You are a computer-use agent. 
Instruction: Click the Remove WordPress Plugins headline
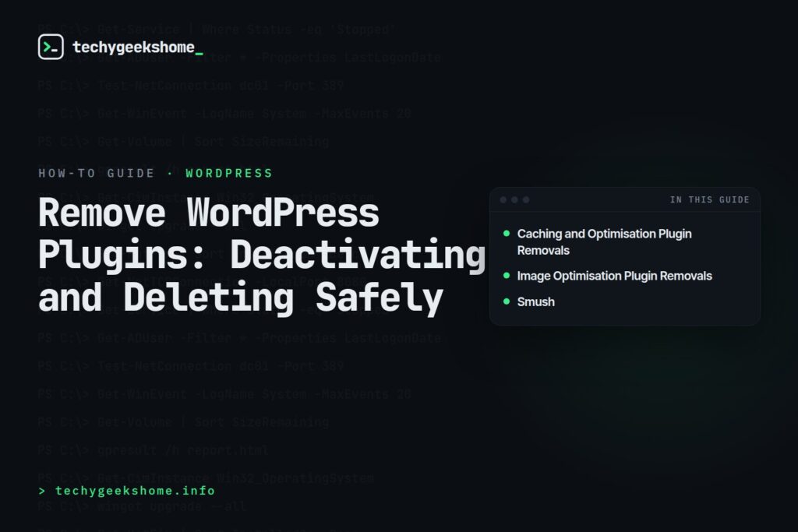click(262, 255)
